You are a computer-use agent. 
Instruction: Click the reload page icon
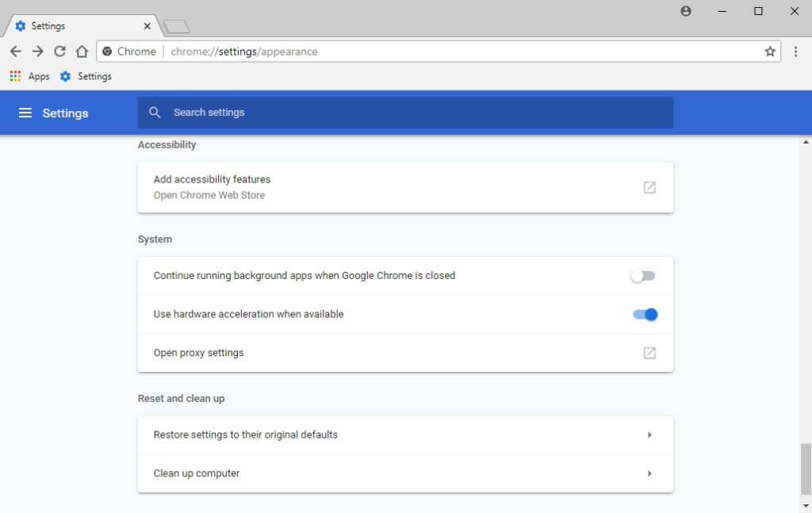pyautogui.click(x=59, y=51)
